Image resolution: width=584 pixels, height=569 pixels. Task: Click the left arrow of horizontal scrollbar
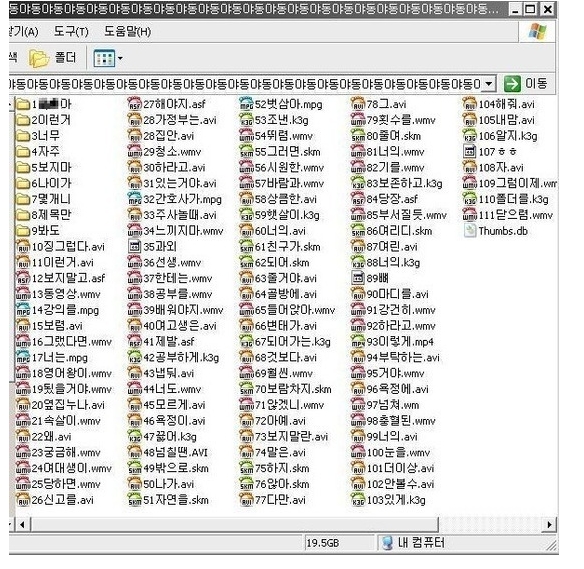[22, 524]
